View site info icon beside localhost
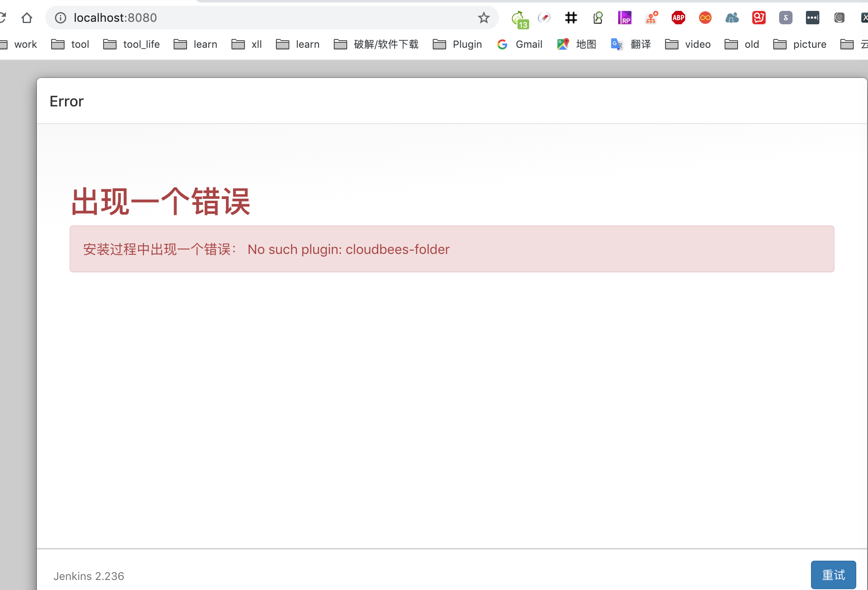This screenshot has height=590, width=868. click(61, 18)
